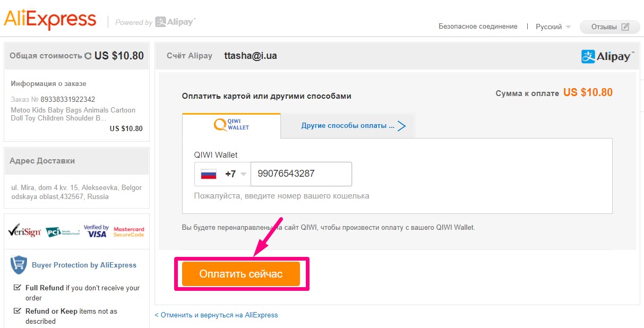
Task: Click Безопасное соединение text
Action: click(478, 26)
